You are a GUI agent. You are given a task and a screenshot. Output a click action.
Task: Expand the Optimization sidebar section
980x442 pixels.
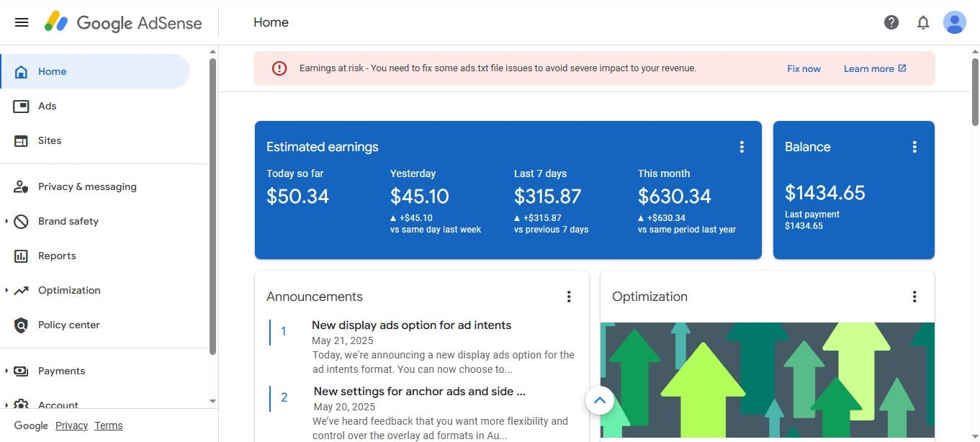[6, 290]
